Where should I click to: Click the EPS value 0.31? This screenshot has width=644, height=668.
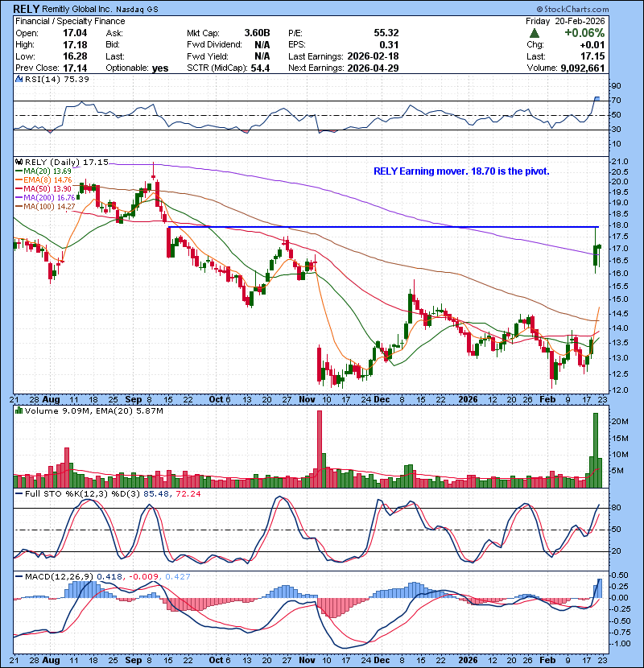pyautogui.click(x=389, y=45)
